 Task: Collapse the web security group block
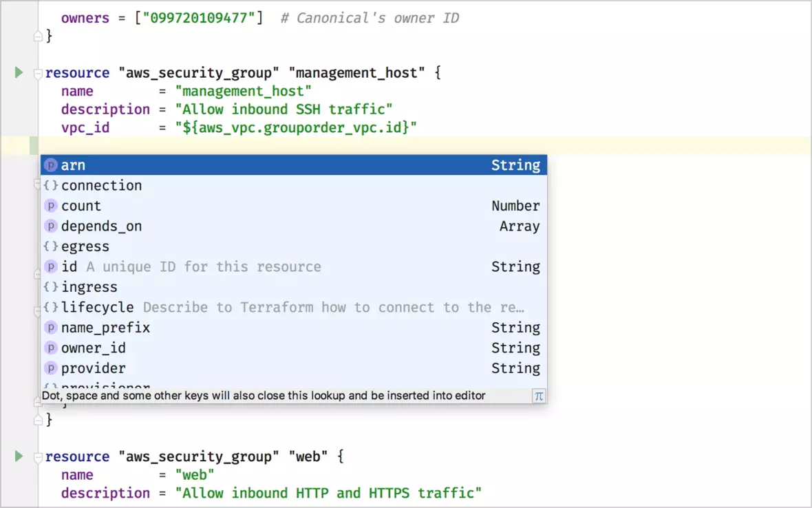tap(39, 458)
